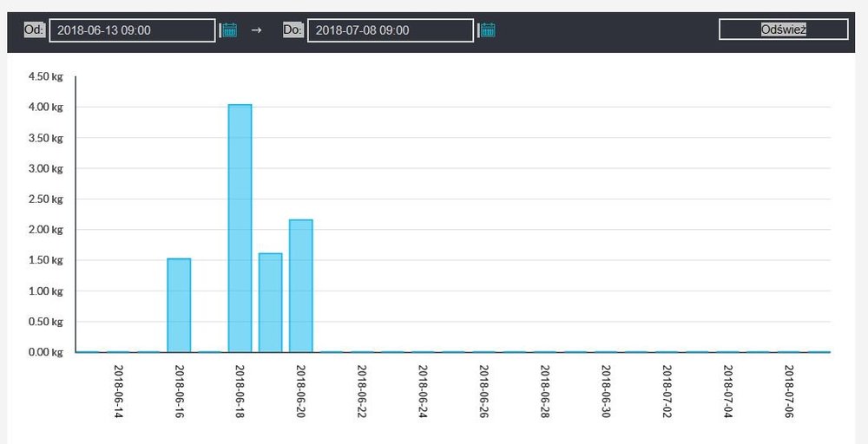
Task: Click the 2018-06-22 axis label
Action: pos(362,391)
